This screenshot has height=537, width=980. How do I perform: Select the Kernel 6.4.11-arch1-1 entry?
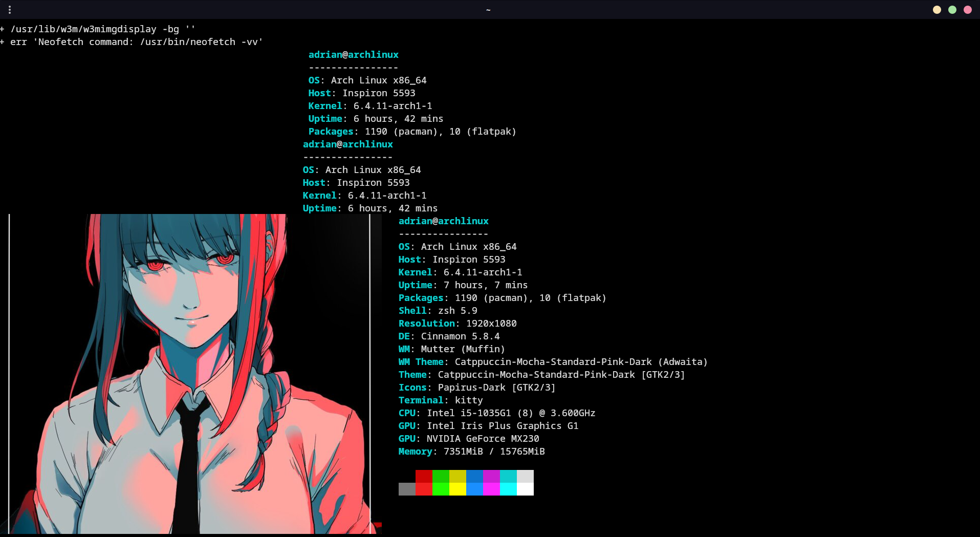tap(460, 272)
